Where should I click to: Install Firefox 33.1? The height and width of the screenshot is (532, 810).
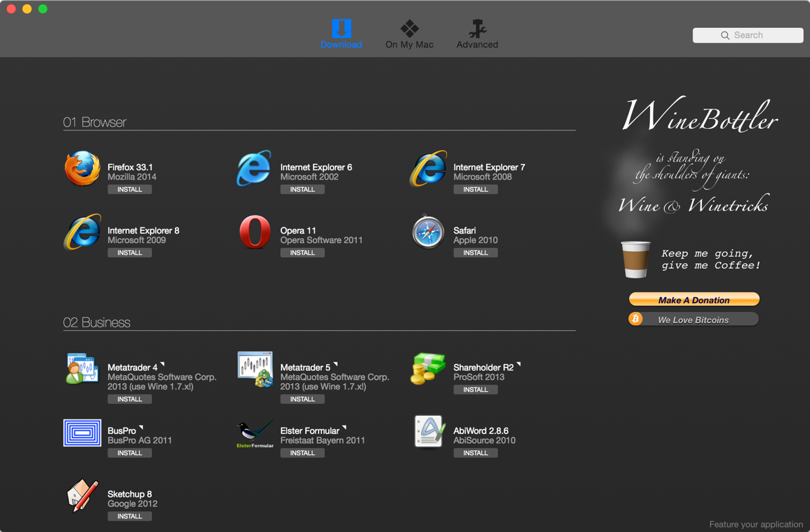pyautogui.click(x=130, y=190)
